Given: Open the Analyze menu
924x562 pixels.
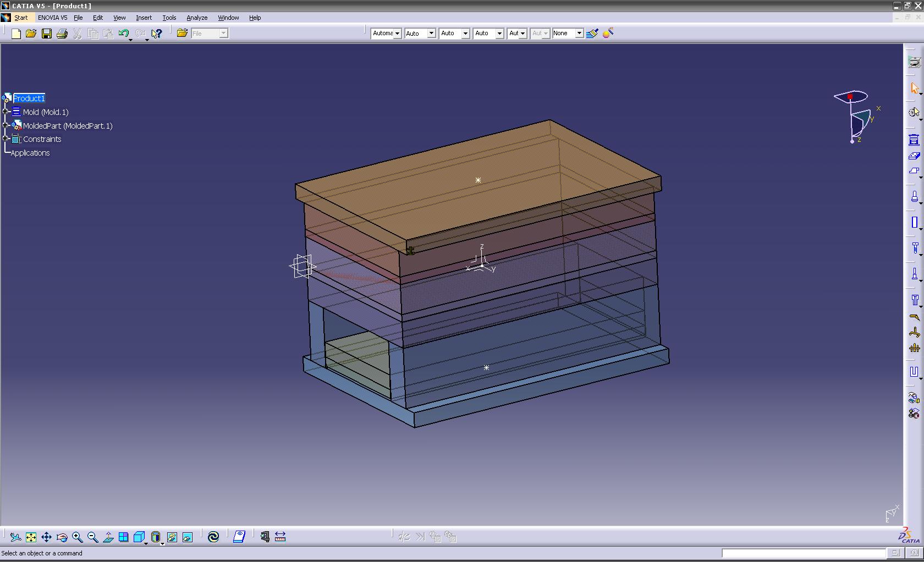Looking at the screenshot, I should click(197, 18).
